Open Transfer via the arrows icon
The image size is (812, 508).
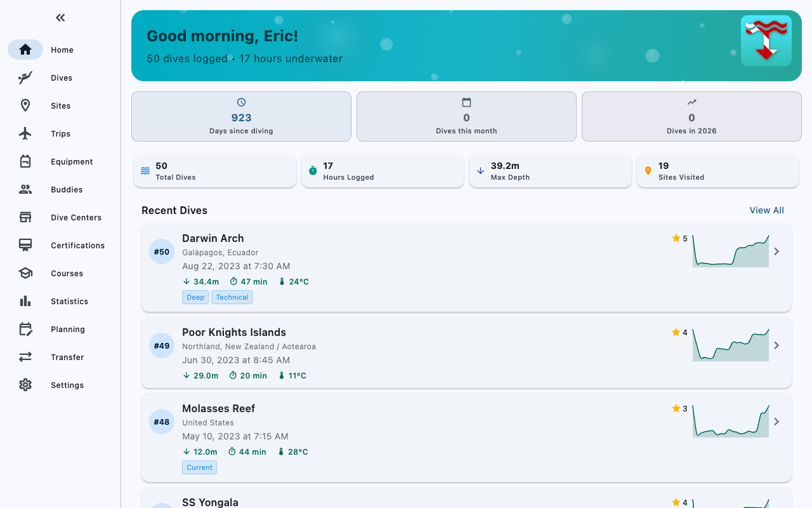point(25,357)
